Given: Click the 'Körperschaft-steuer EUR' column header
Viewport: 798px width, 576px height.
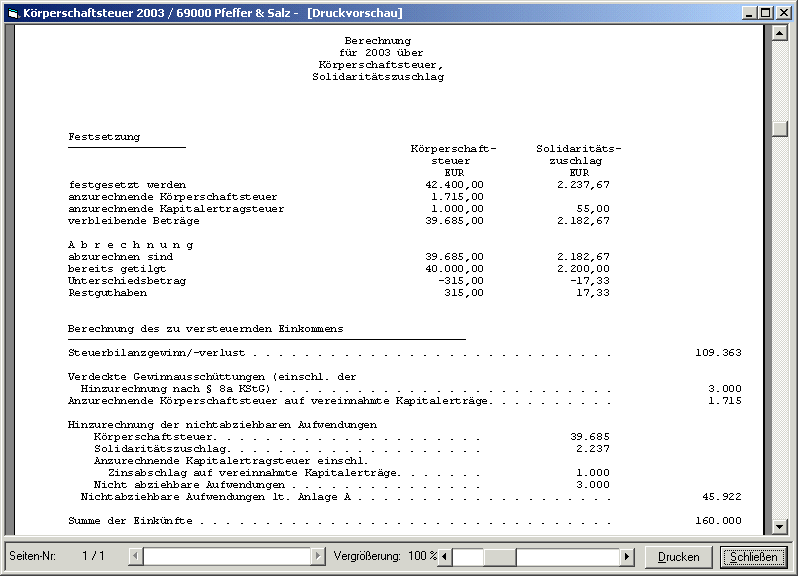Looking at the screenshot, I should 453,161.
